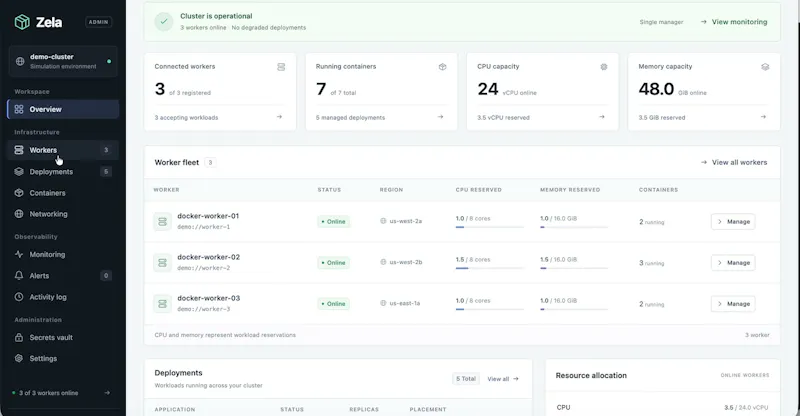Screen dimensions: 800x416
Task: Click the 5 managed deployments text
Action: tap(351, 117)
